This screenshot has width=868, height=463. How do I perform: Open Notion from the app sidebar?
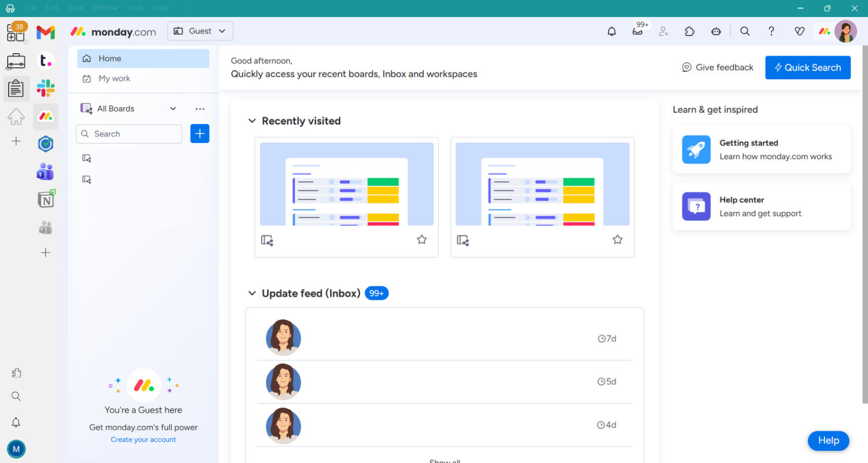46,199
